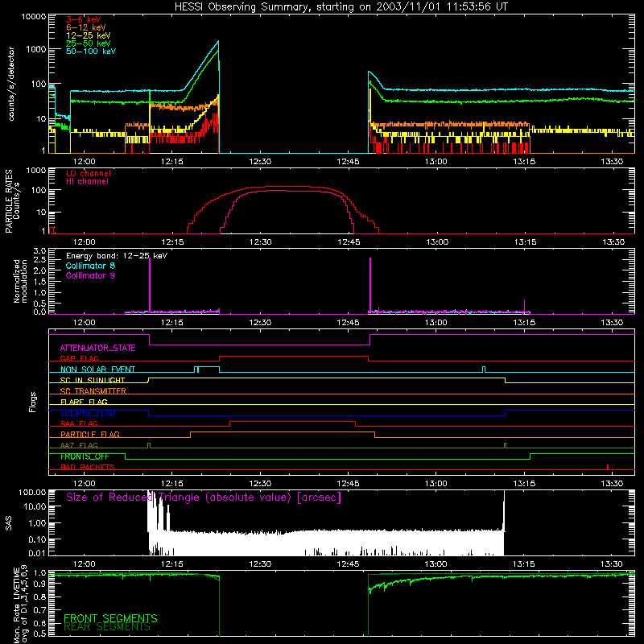Click the 12:45 time label under the particle-rates panel
Image resolution: width=644 pixels, height=644 pixels.
click(x=349, y=242)
